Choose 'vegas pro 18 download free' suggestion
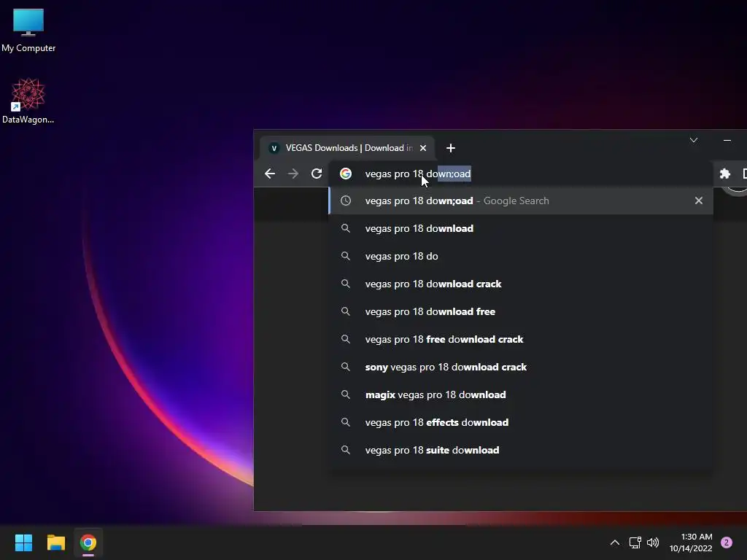Image resolution: width=747 pixels, height=560 pixels. coord(521,311)
